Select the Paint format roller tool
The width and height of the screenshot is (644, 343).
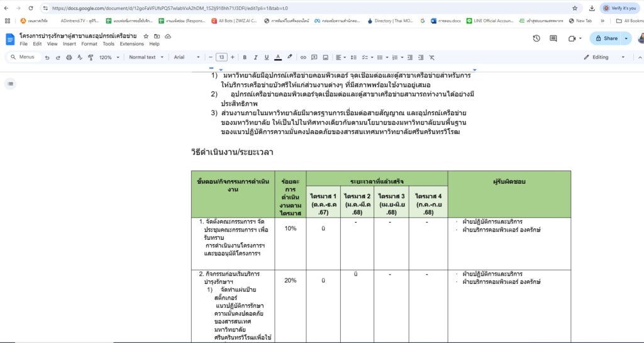tap(91, 57)
